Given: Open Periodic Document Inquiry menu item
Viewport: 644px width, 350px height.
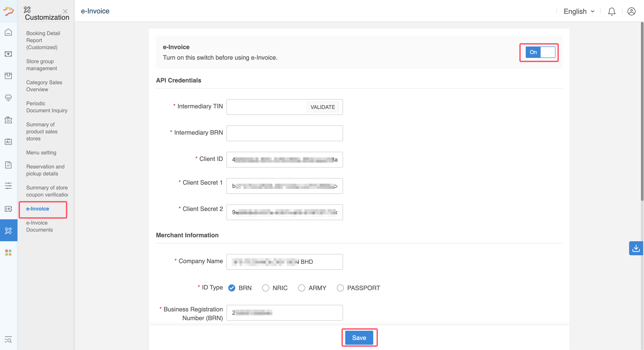Looking at the screenshot, I should point(47,107).
